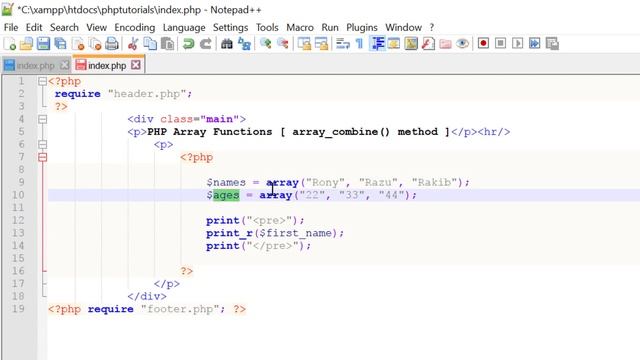Open the Window menu
This screenshot has height=360, width=640.
click(403, 27)
